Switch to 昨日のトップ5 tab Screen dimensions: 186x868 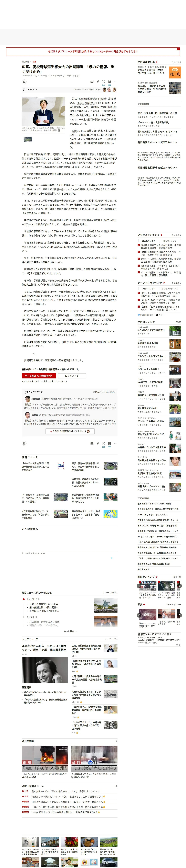[170, 241]
